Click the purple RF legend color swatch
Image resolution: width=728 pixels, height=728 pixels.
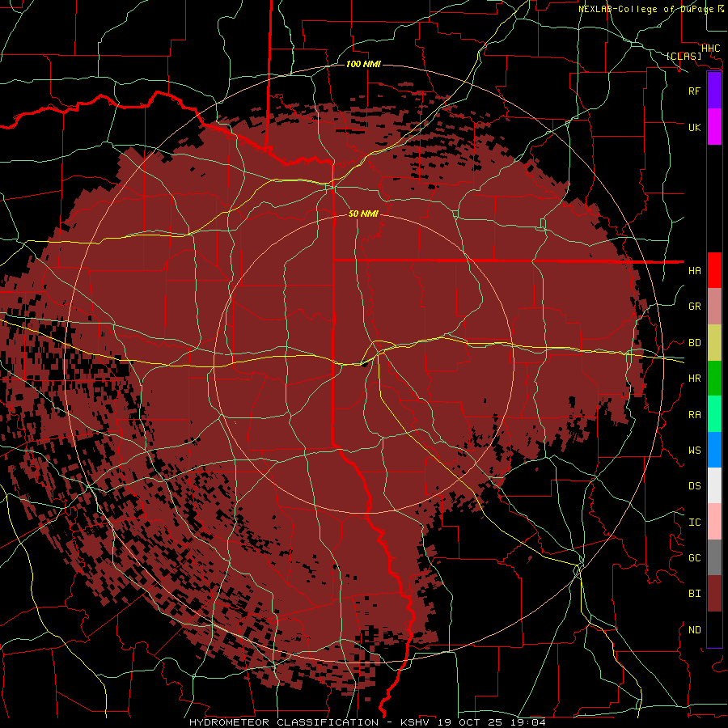point(714,91)
